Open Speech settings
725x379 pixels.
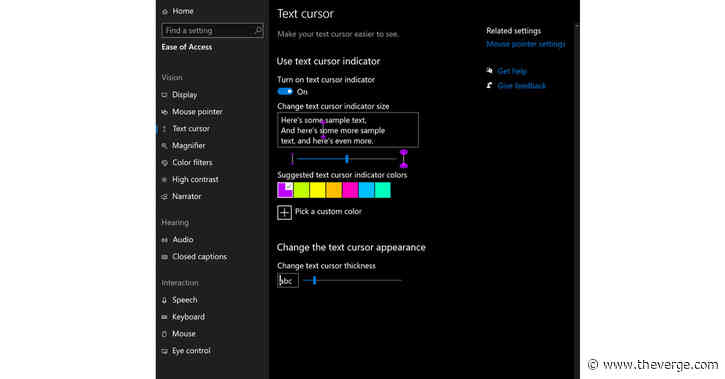184,300
